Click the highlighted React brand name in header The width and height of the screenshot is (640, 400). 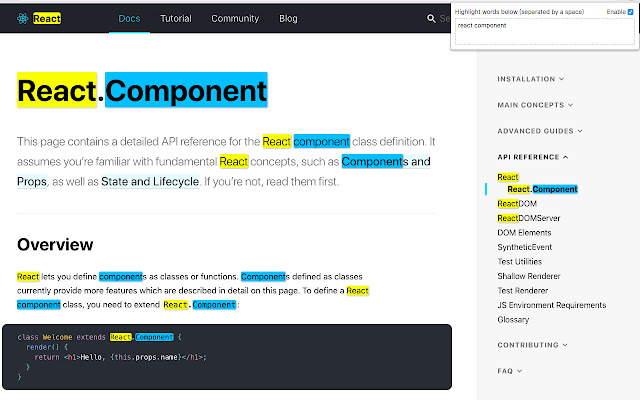click(47, 18)
